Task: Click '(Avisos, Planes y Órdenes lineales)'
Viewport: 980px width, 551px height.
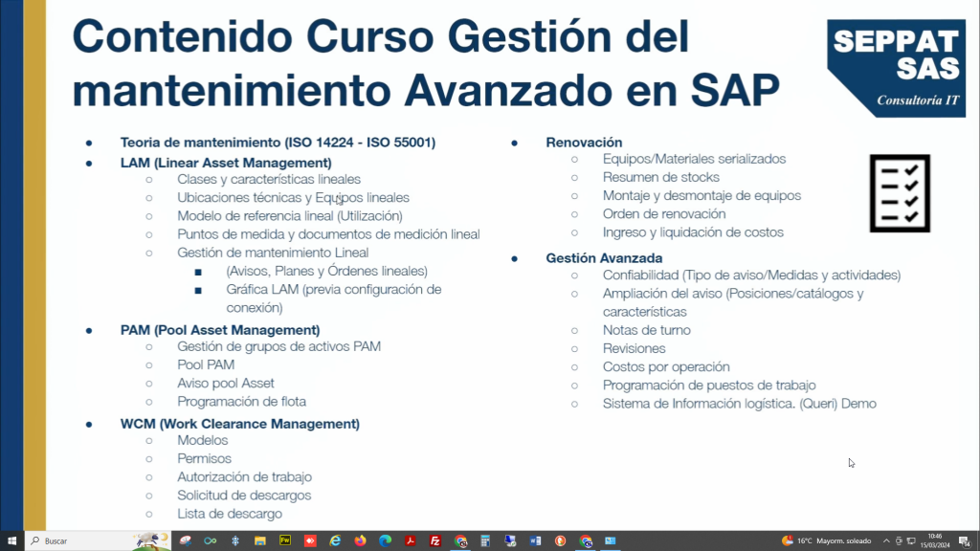Action: 327,271
